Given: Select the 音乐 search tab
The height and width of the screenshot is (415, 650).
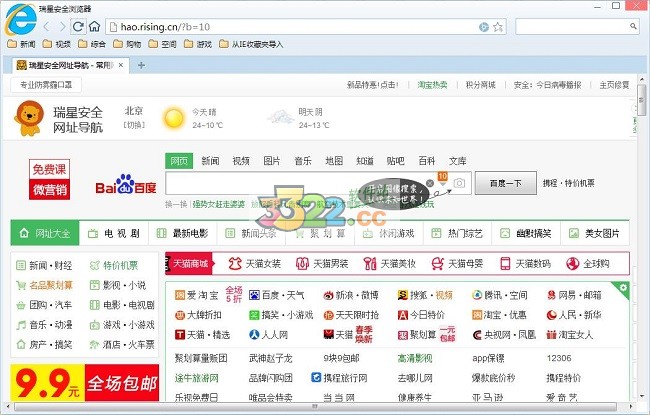Looking at the screenshot, I should [x=303, y=161].
